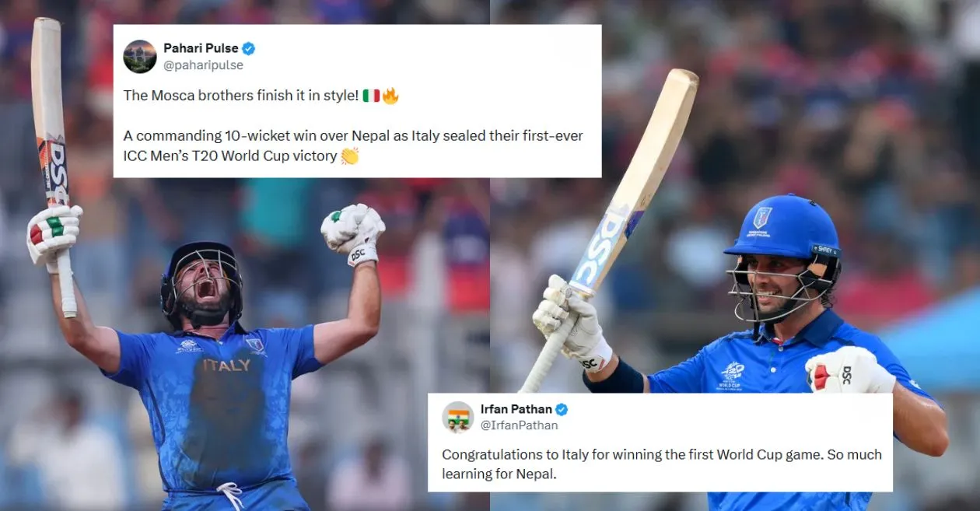Click the fire emoji in the tweet
980x511 pixels.
390,96
